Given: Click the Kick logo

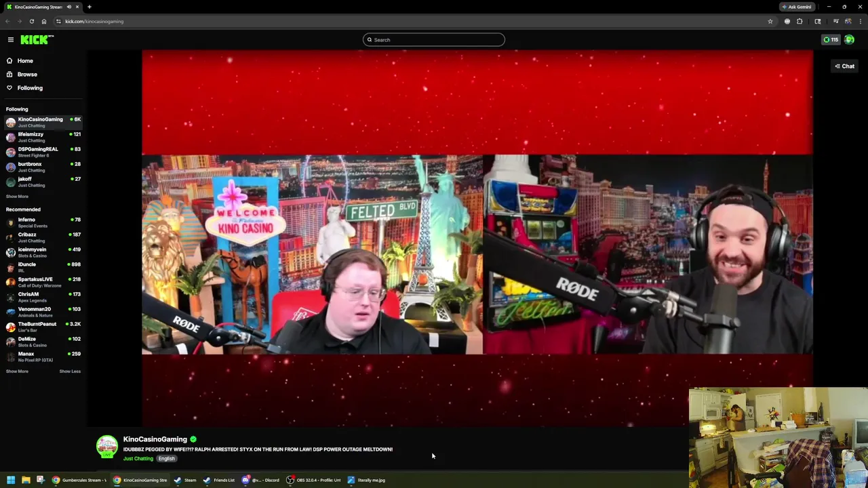Looking at the screenshot, I should 37,40.
